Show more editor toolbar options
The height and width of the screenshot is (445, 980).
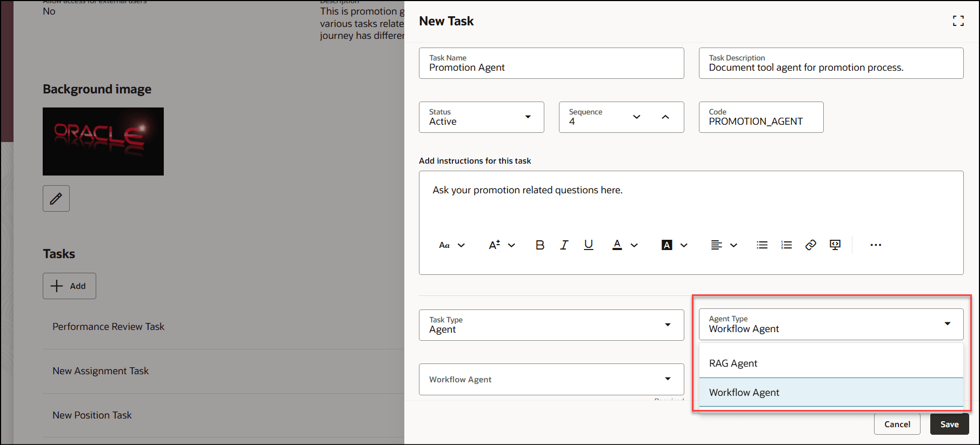(876, 245)
